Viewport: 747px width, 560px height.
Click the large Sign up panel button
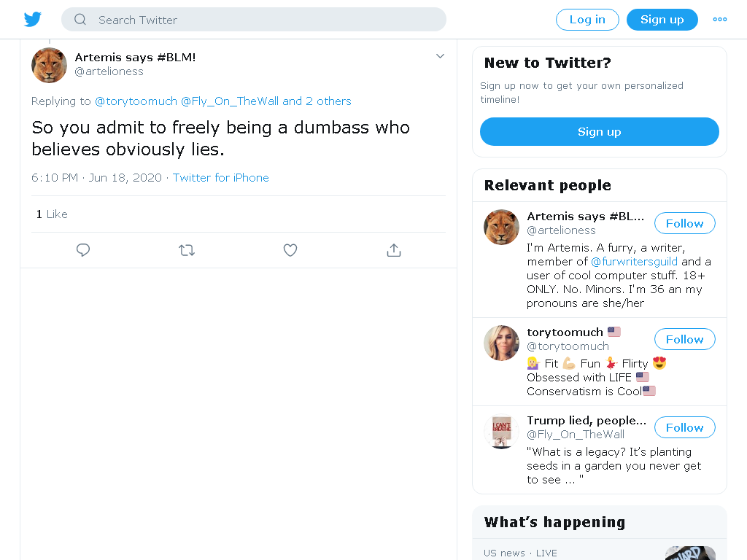pyautogui.click(x=600, y=131)
